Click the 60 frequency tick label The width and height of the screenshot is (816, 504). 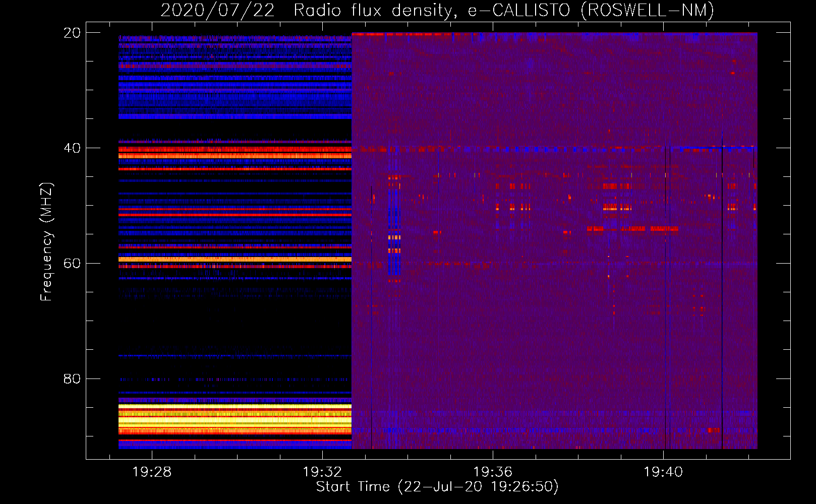(x=72, y=264)
